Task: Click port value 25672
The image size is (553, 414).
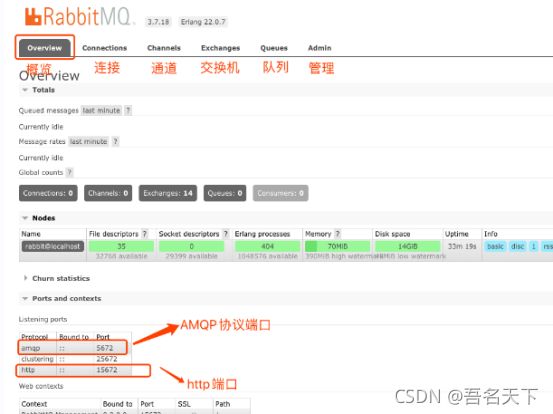Action: pos(107,359)
